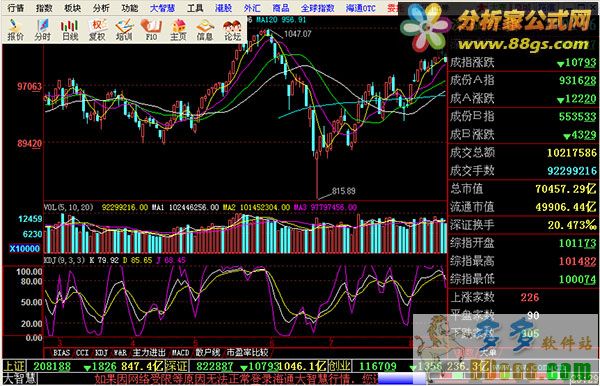The height and width of the screenshot is (386, 600).
Task: Open the 报价 quotes toolbar icon
Action: (15, 30)
